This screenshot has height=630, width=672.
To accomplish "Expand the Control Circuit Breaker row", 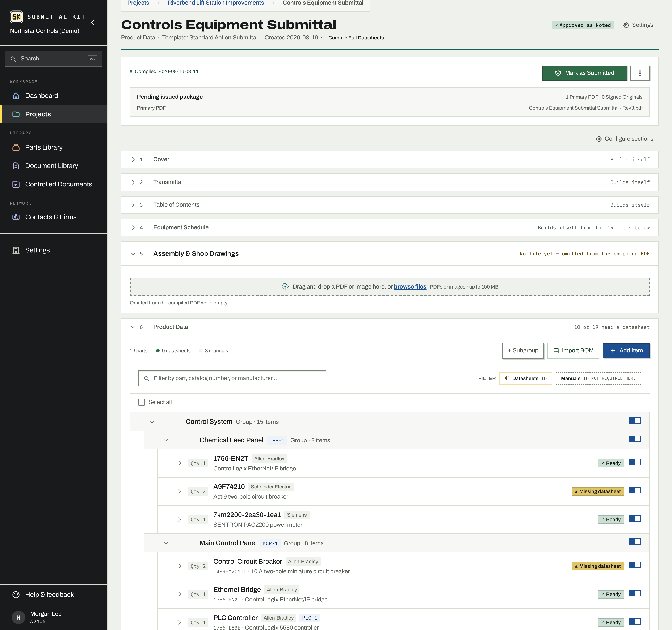I will (x=180, y=566).
